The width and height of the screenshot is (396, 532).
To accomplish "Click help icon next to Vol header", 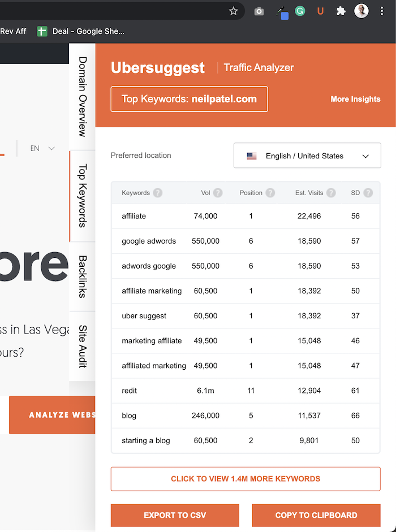I will pyautogui.click(x=218, y=193).
